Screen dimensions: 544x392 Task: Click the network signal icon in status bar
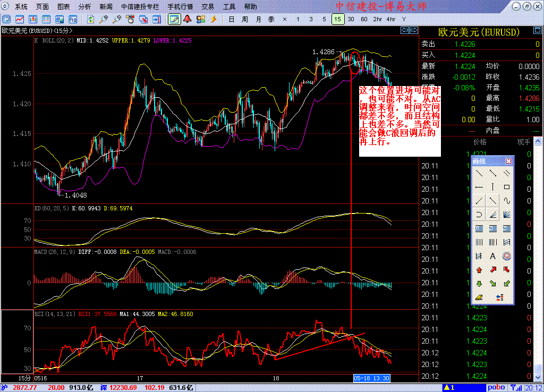click(516, 388)
